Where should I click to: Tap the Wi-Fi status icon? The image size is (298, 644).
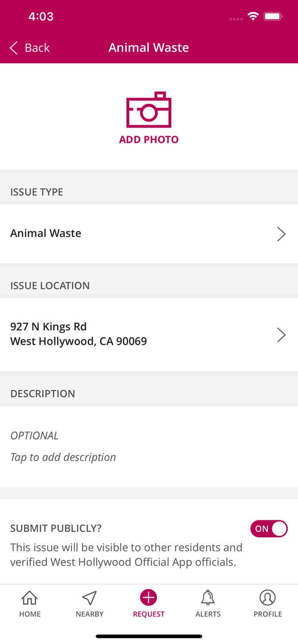coord(253,15)
